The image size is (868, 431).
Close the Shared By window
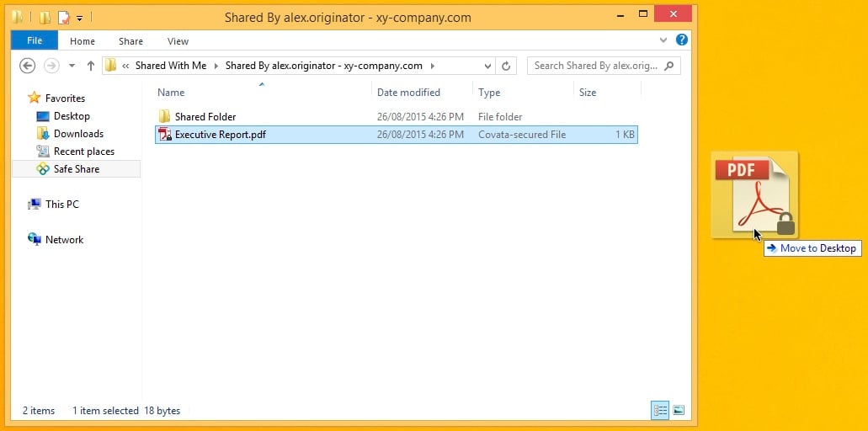(674, 13)
